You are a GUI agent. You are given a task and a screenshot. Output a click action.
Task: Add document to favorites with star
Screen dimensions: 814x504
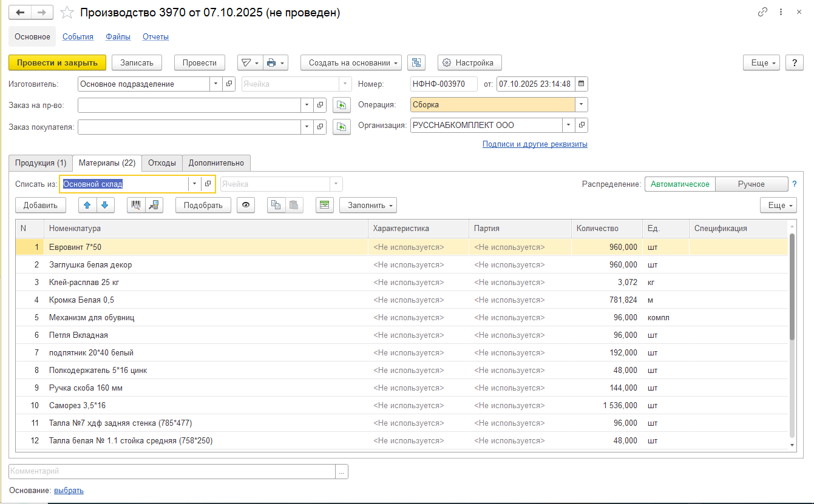[x=68, y=13]
